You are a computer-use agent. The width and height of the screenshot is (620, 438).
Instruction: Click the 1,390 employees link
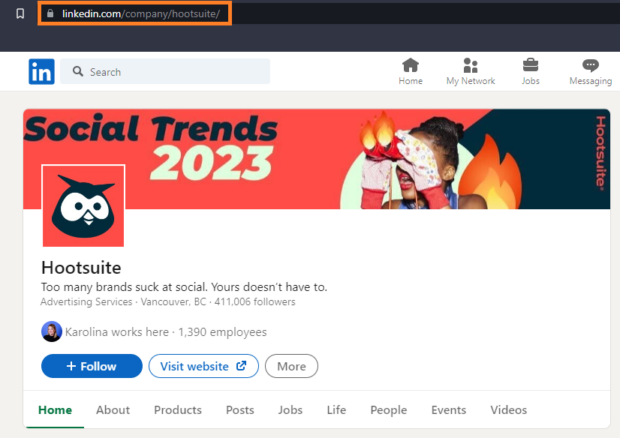click(x=222, y=332)
